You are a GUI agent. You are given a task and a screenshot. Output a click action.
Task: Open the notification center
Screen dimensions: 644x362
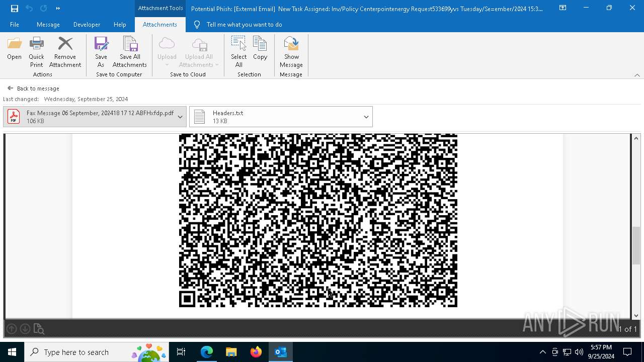click(627, 352)
